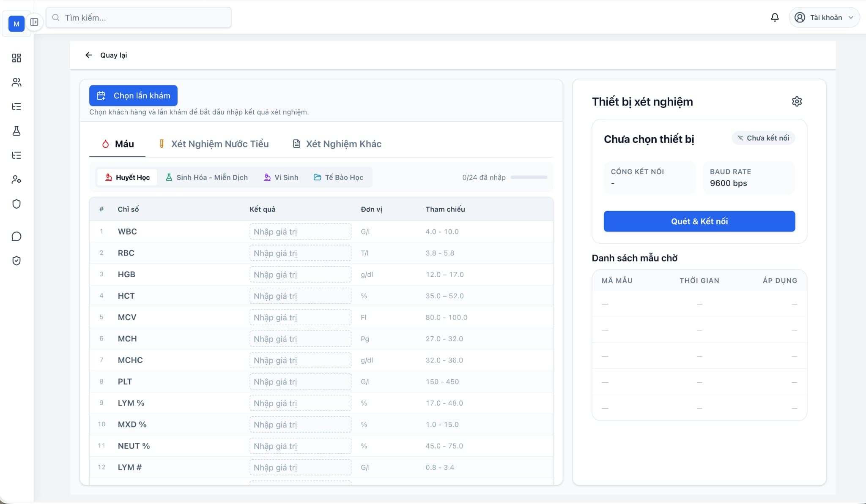Toggle the sidebar collapse icon
The height and width of the screenshot is (504, 866).
click(34, 22)
